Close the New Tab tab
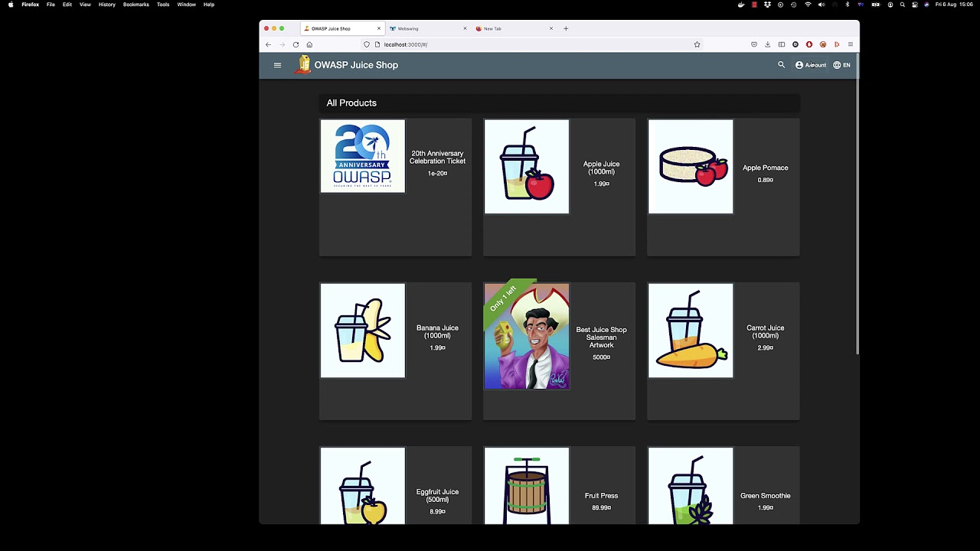Viewport: 980px width, 551px height. (x=550, y=28)
